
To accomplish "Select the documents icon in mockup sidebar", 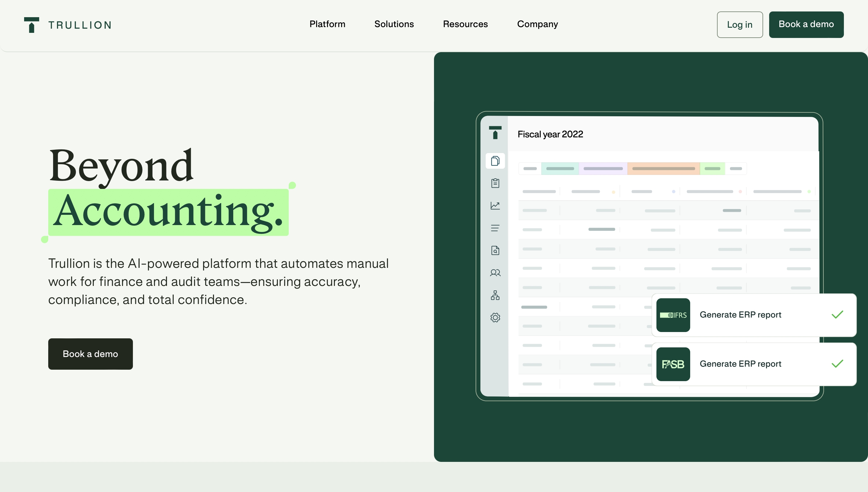I will click(495, 161).
